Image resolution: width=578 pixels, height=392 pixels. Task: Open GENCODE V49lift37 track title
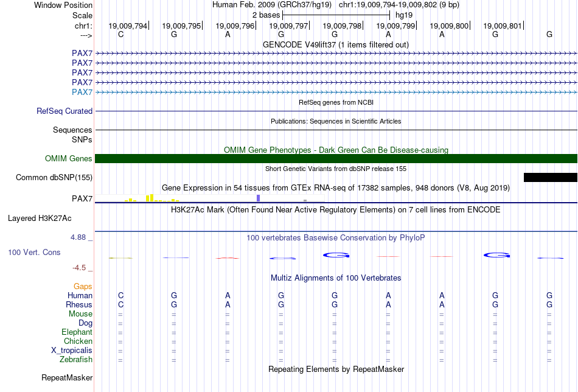point(336,44)
